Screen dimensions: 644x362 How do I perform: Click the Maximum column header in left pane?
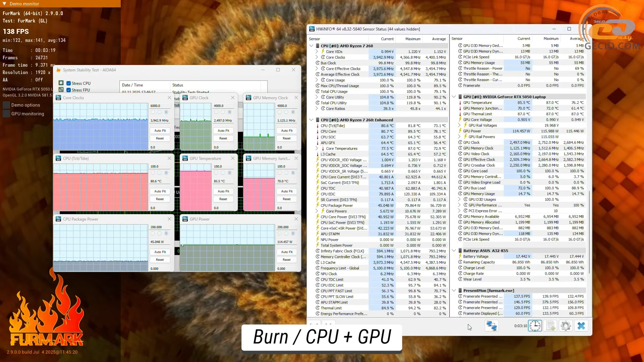pyautogui.click(x=413, y=39)
